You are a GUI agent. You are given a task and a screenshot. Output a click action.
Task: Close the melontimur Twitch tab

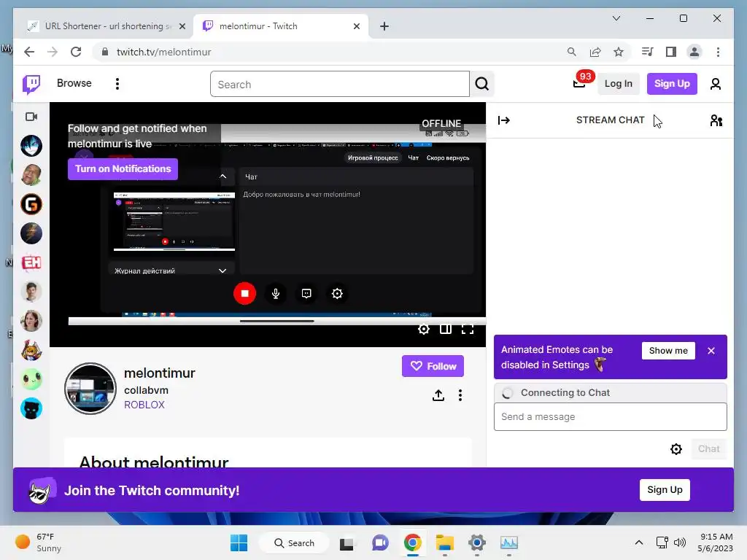coord(356,26)
